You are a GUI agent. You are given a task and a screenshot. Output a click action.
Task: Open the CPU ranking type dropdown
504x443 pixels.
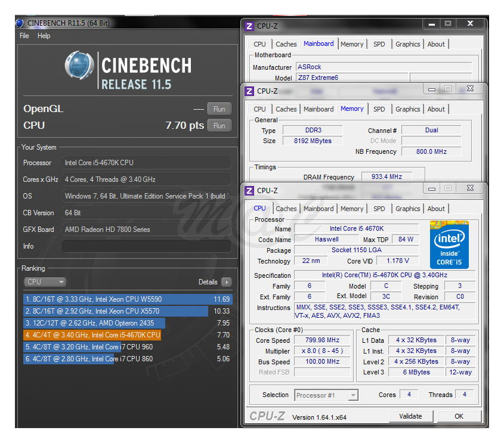click(45, 282)
